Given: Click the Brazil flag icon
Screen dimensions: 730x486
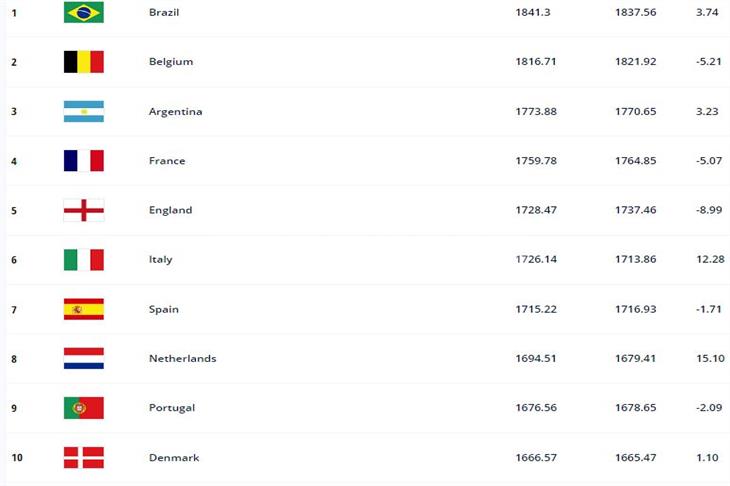Looking at the screenshot, I should tap(84, 12).
